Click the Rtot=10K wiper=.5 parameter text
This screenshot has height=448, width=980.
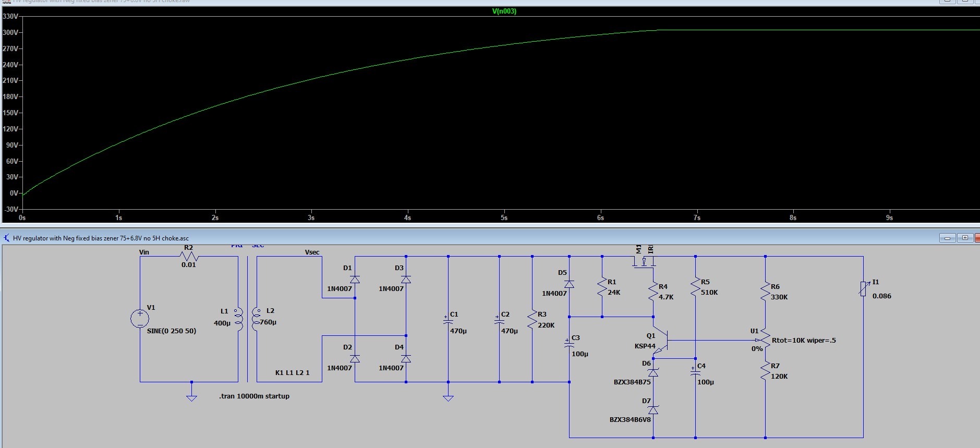[x=804, y=341]
